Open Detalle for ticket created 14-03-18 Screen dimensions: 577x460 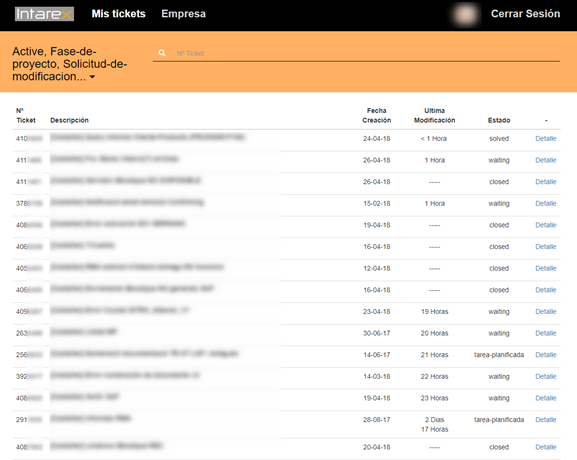click(x=545, y=377)
